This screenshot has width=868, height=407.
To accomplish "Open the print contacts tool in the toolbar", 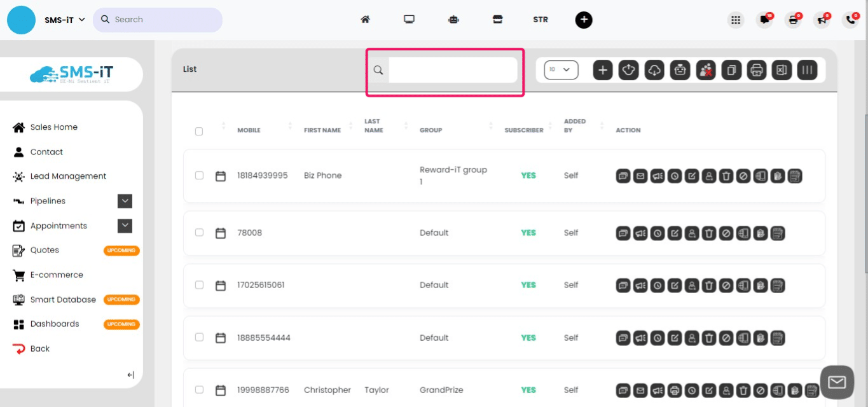I will [x=756, y=70].
